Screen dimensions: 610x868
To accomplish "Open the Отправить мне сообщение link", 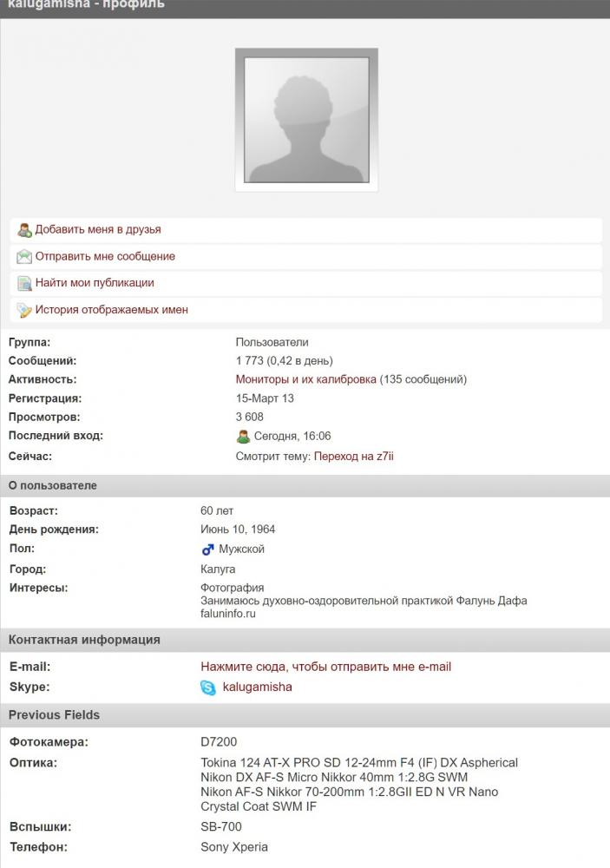I will pyautogui.click(x=105, y=256).
